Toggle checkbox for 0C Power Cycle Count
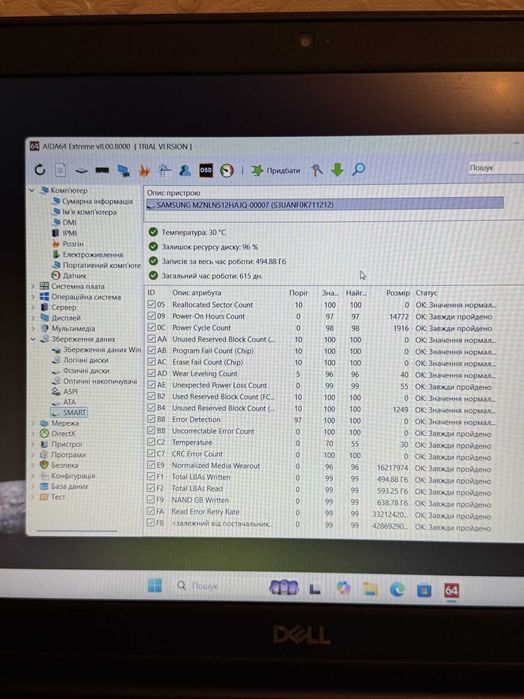524x699 pixels. tap(151, 328)
